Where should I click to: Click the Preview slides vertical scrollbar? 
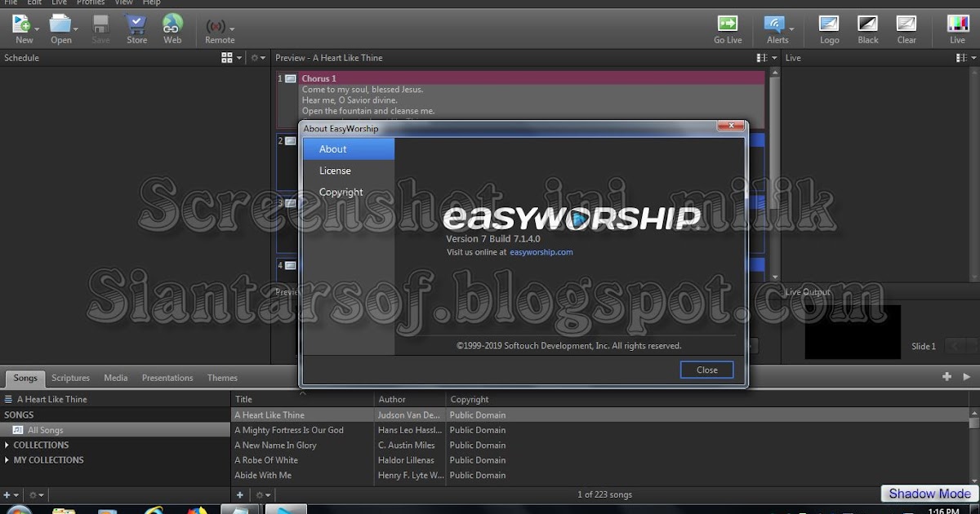774,175
